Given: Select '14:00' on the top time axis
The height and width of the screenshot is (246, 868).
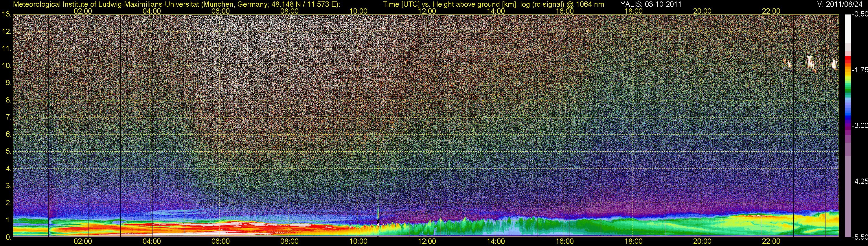Looking at the screenshot, I should pos(496,11).
